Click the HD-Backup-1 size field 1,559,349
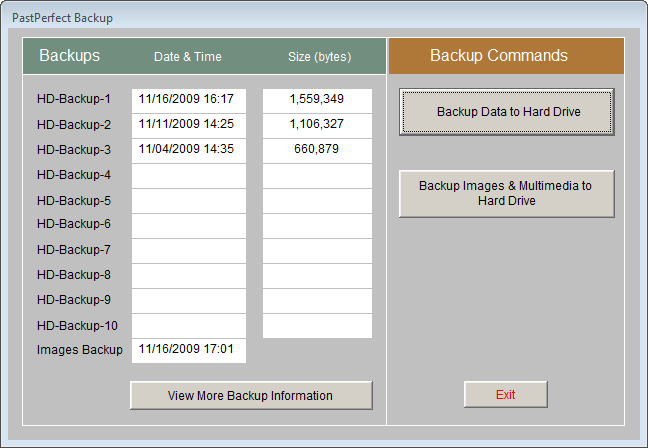Viewport: 648px width, 448px height. click(x=317, y=100)
